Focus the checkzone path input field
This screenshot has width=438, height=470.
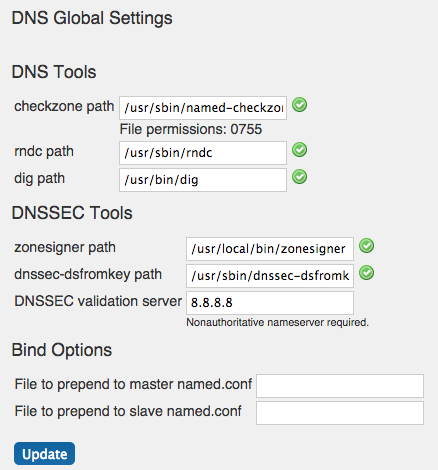(203, 108)
